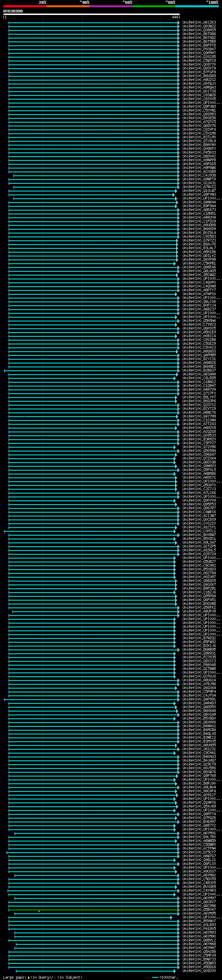222x980 pixels.
Task: Select the UniRef100_Q08770 label
Action: pos(199,64)
